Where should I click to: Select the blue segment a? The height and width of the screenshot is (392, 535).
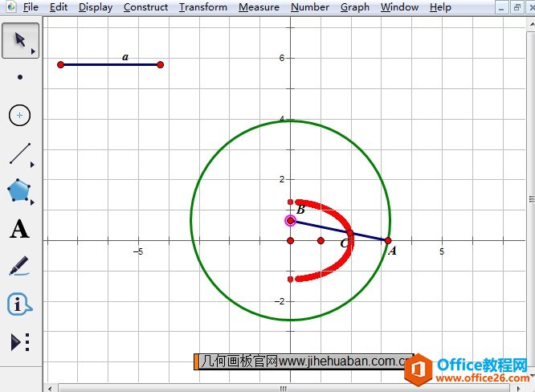(x=111, y=65)
